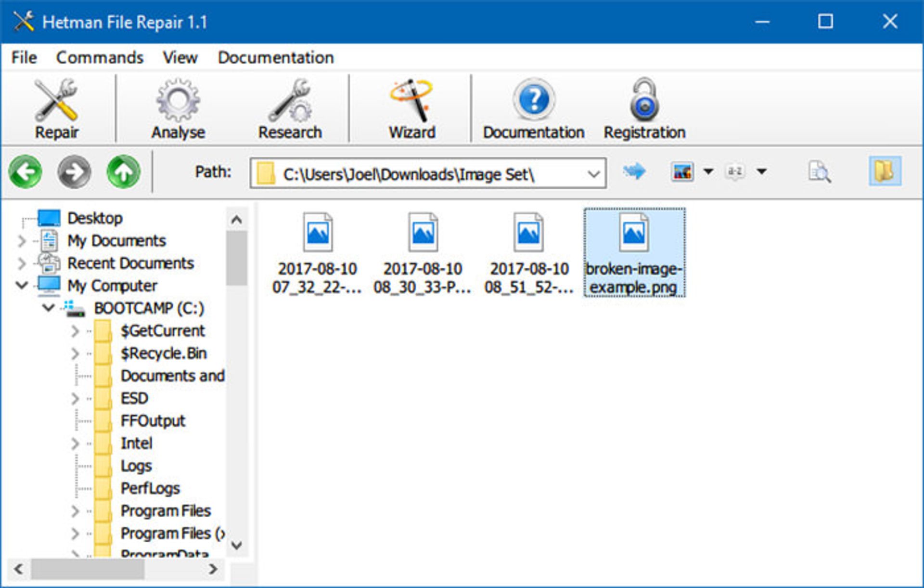Viewport: 924px width, 588px height.
Task: Click the Registration padlock icon
Action: point(644,106)
